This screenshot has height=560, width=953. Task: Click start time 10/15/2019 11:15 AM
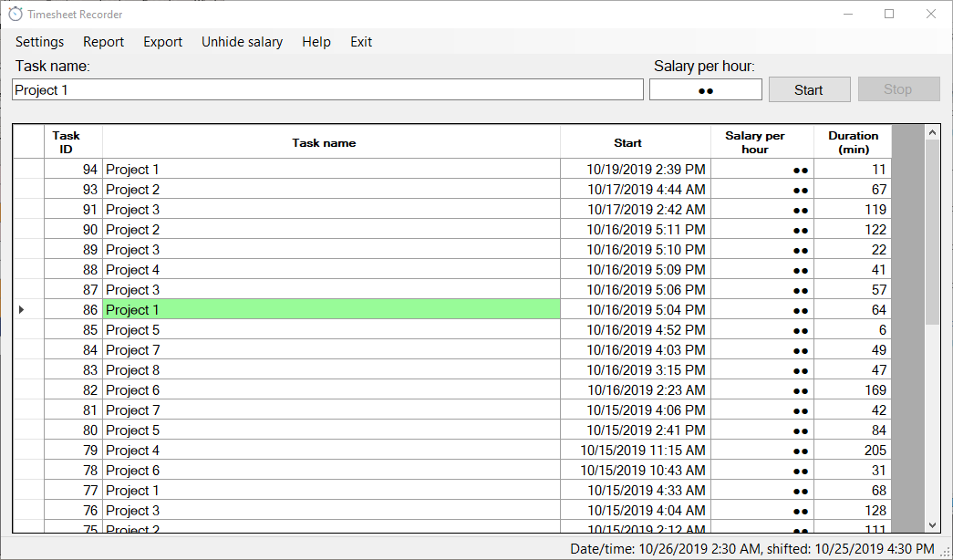tap(636, 450)
